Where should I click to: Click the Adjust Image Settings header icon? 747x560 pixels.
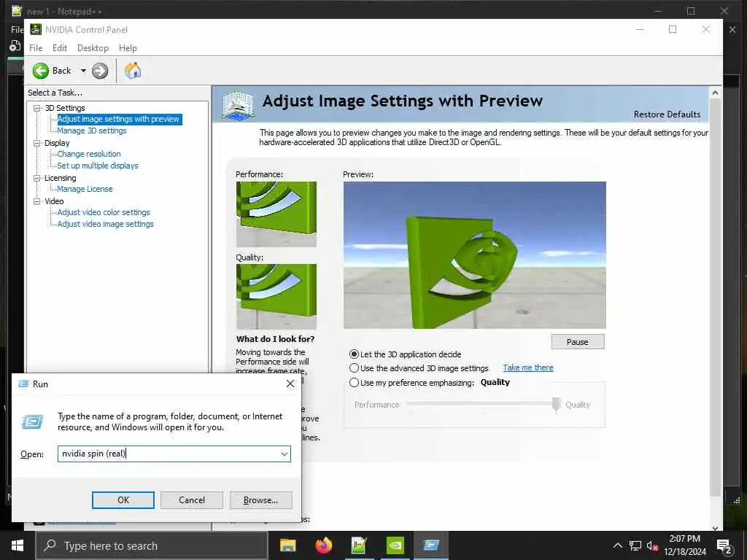238,104
